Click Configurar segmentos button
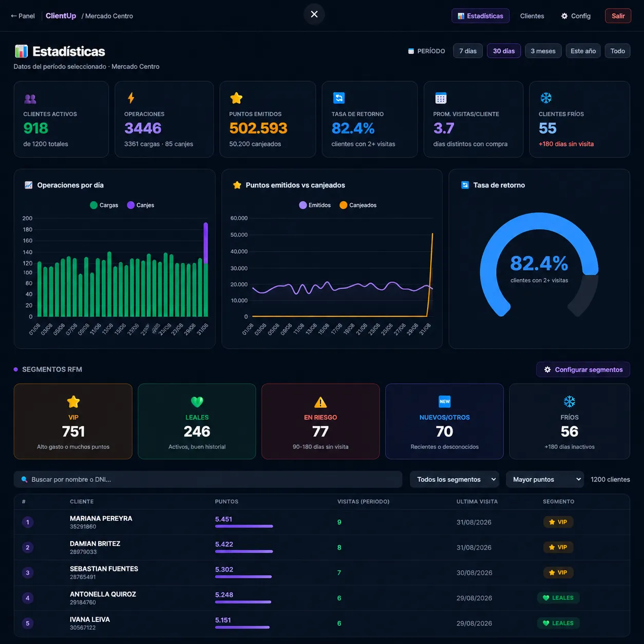Image resolution: width=644 pixels, height=644 pixels. click(583, 370)
